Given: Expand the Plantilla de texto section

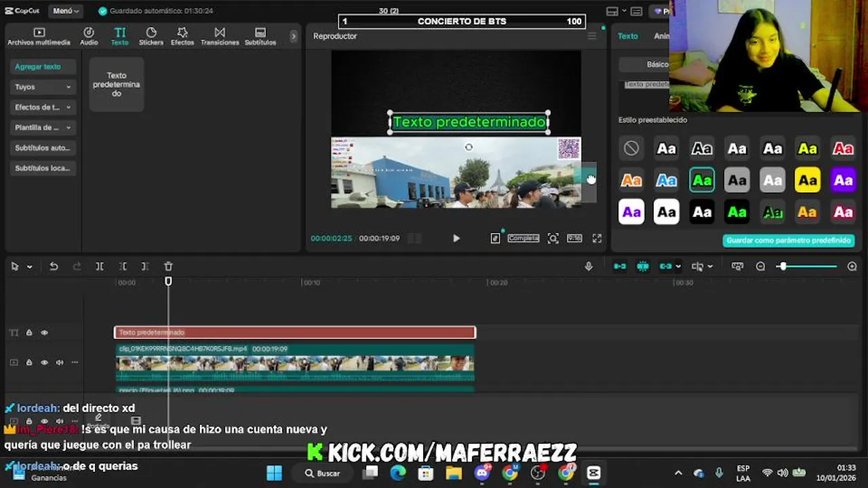Looking at the screenshot, I should 43,127.
